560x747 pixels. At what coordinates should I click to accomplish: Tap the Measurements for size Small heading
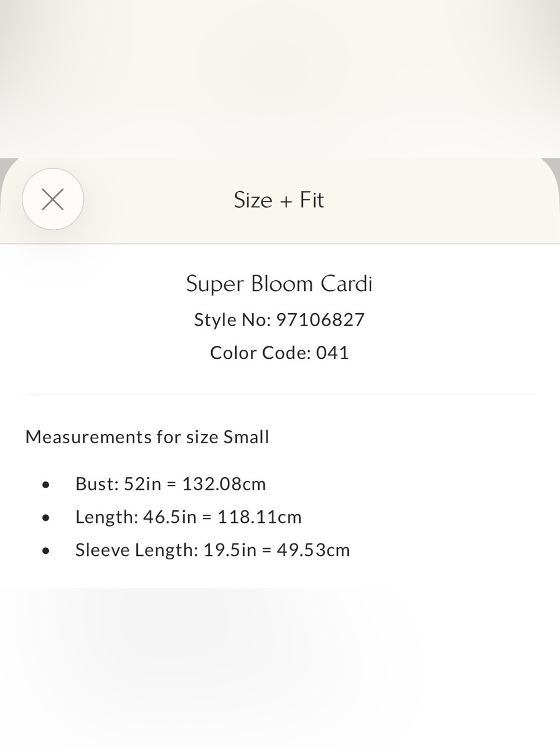pyautogui.click(x=147, y=437)
